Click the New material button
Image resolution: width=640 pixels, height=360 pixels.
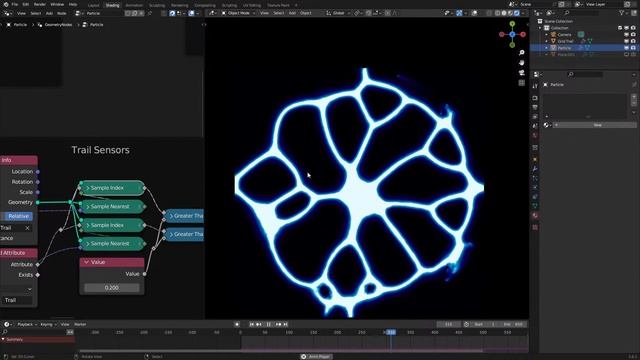click(596, 125)
